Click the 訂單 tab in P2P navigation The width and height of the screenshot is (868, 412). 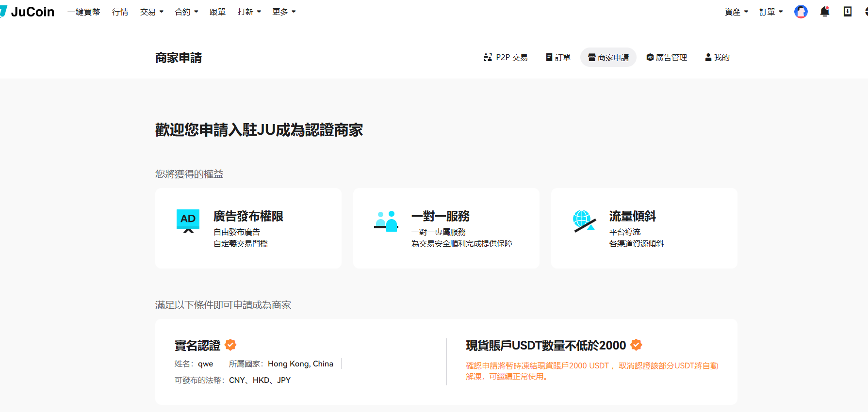click(558, 57)
